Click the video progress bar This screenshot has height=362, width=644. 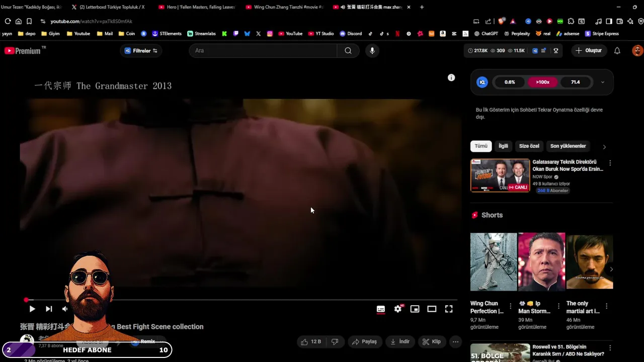(x=242, y=300)
